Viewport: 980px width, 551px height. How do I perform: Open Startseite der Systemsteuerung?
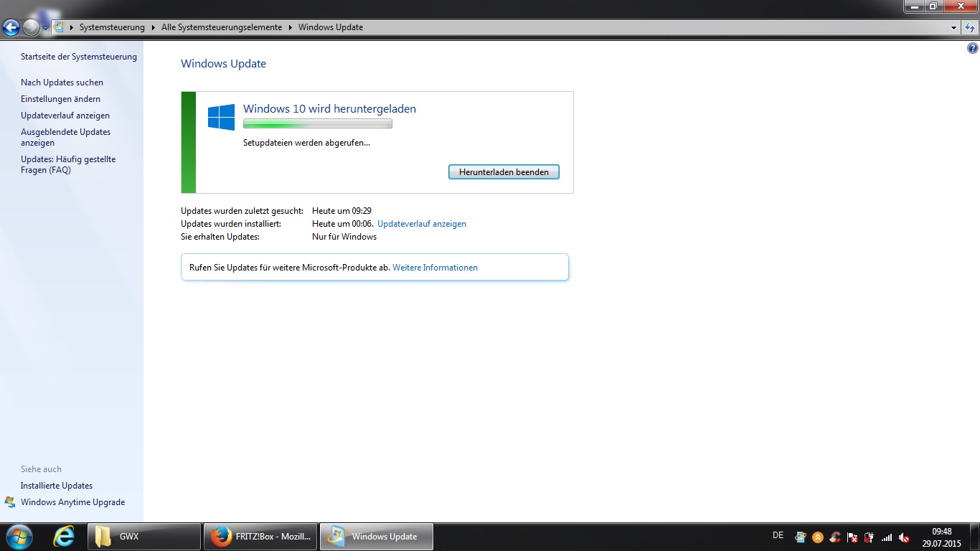pos(79,57)
